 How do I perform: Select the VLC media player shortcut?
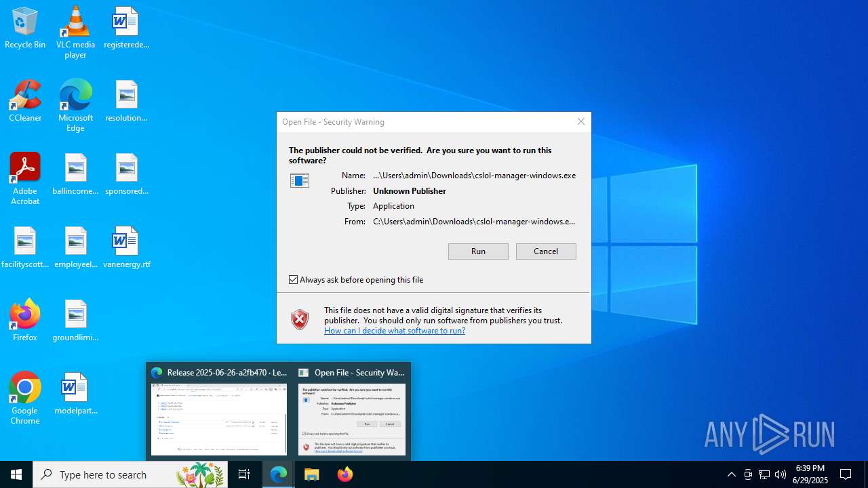(x=75, y=33)
